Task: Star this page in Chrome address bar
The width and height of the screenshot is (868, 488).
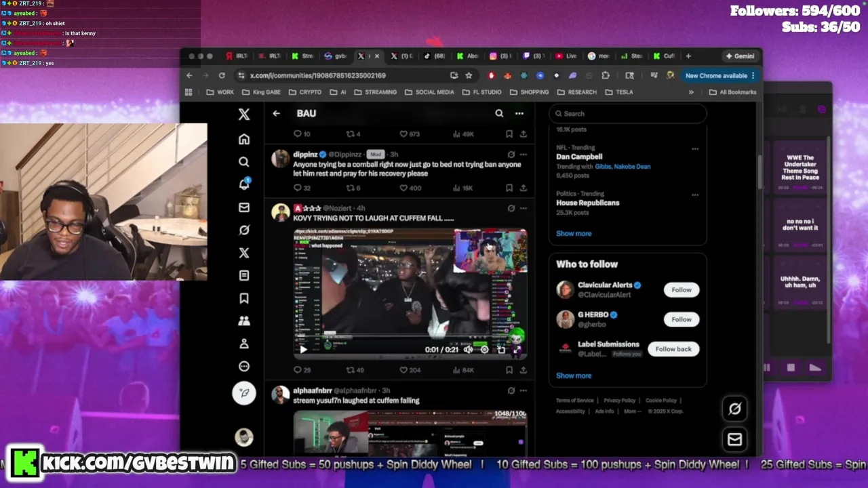Action: point(469,75)
